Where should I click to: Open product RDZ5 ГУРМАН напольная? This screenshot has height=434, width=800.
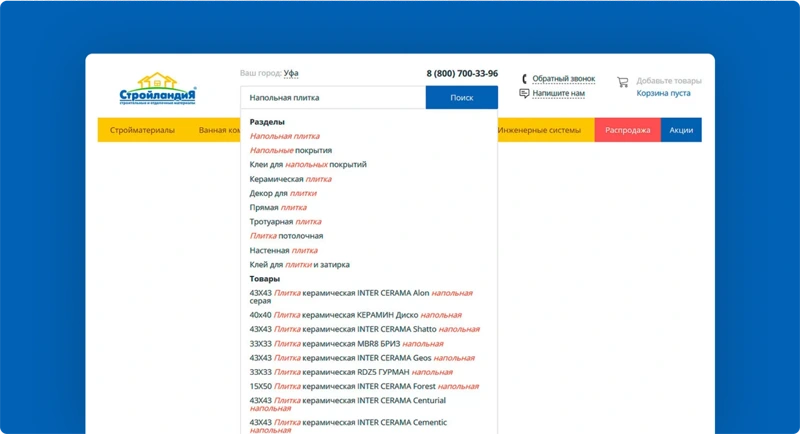[351, 372]
